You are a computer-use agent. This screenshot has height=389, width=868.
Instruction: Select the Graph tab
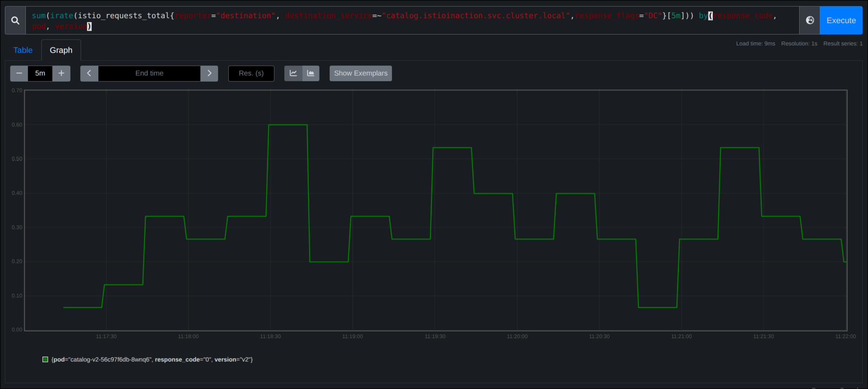(61, 50)
